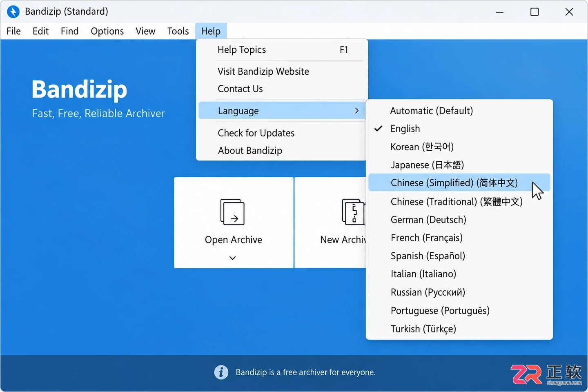Select Contact Us
The width and height of the screenshot is (588, 392).
coord(282,89)
